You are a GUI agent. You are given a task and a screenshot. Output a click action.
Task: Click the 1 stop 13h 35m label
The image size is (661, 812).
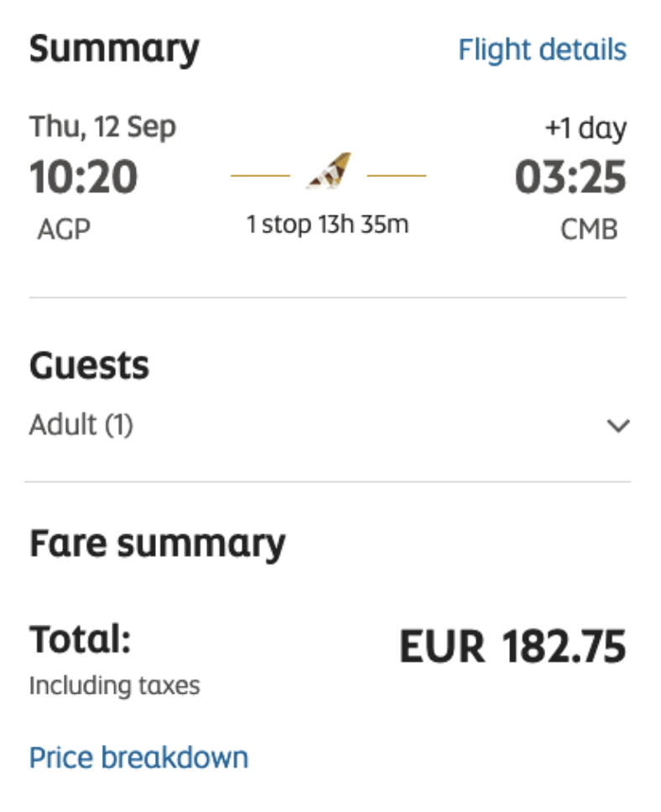[327, 225]
